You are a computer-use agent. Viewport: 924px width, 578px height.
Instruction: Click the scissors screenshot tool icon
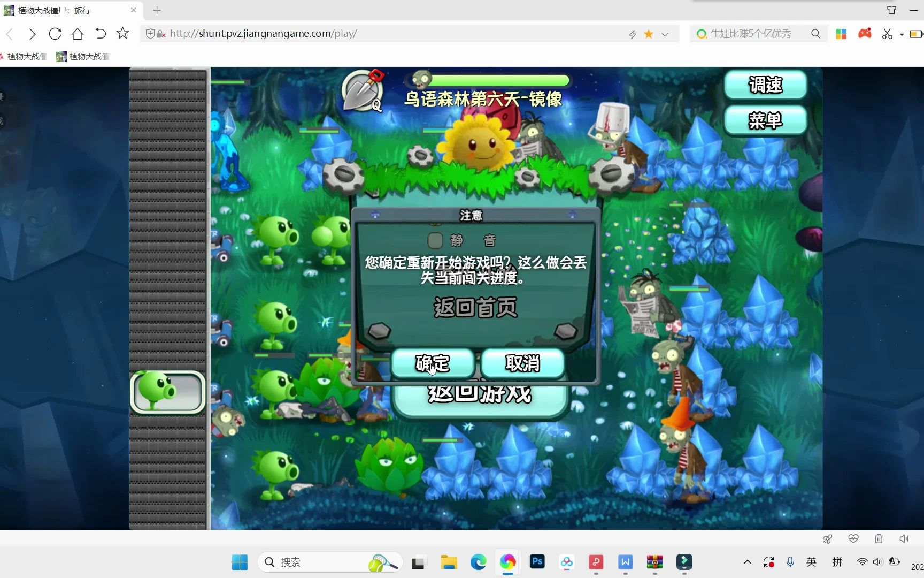pos(888,34)
